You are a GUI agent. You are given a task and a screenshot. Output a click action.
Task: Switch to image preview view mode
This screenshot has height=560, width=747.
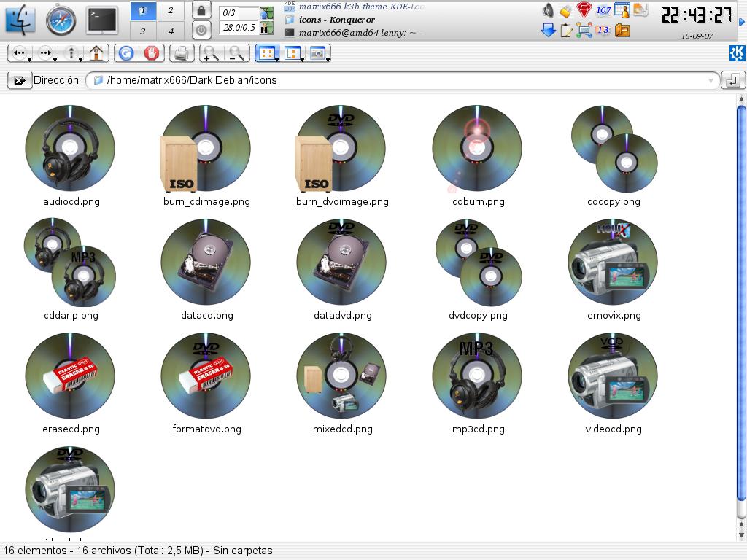317,53
